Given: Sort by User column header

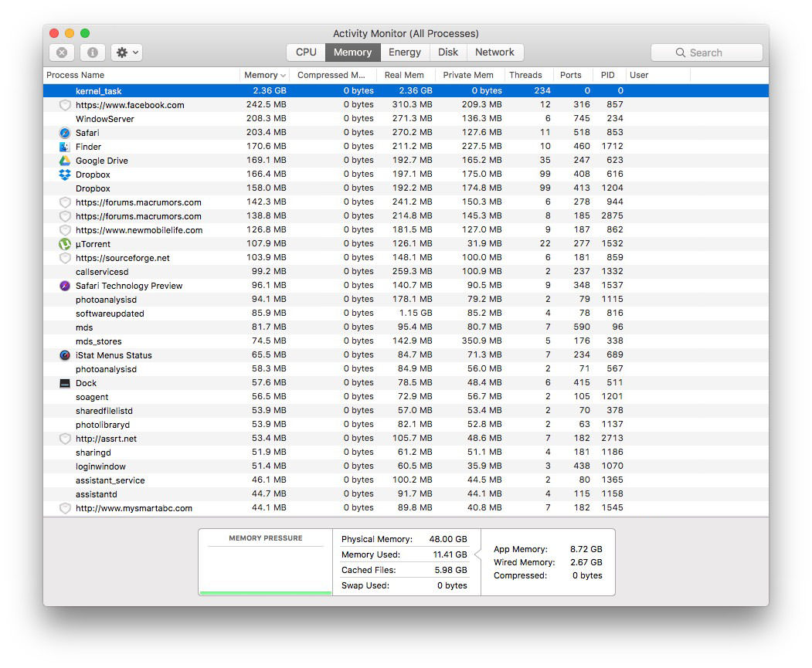Looking at the screenshot, I should click(658, 75).
